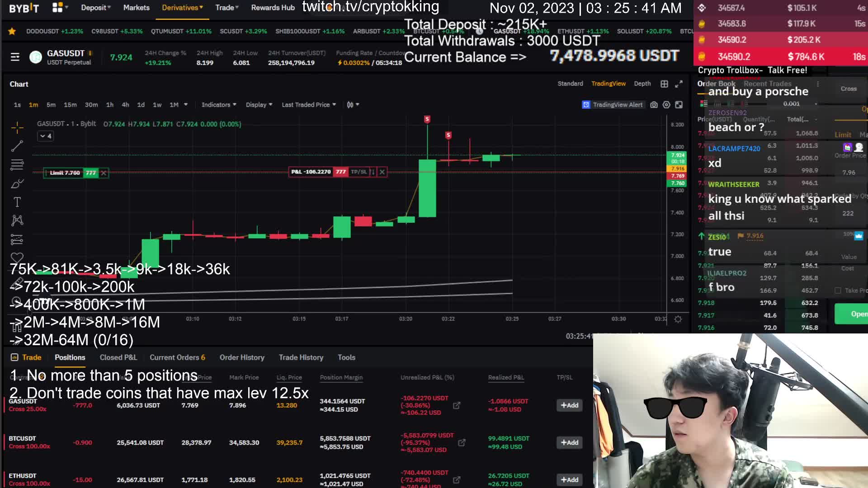
Task: Open chart settings hexagon icon
Action: (x=666, y=105)
